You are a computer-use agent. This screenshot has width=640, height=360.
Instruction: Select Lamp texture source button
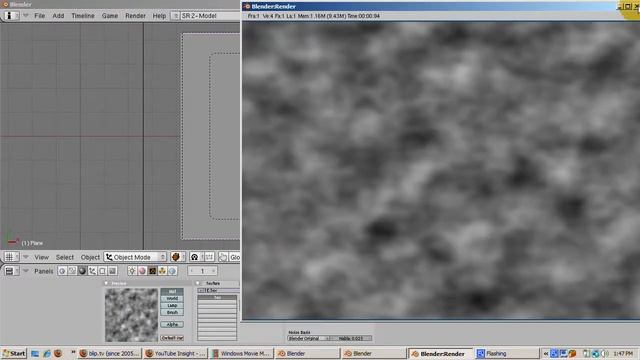tap(172, 305)
